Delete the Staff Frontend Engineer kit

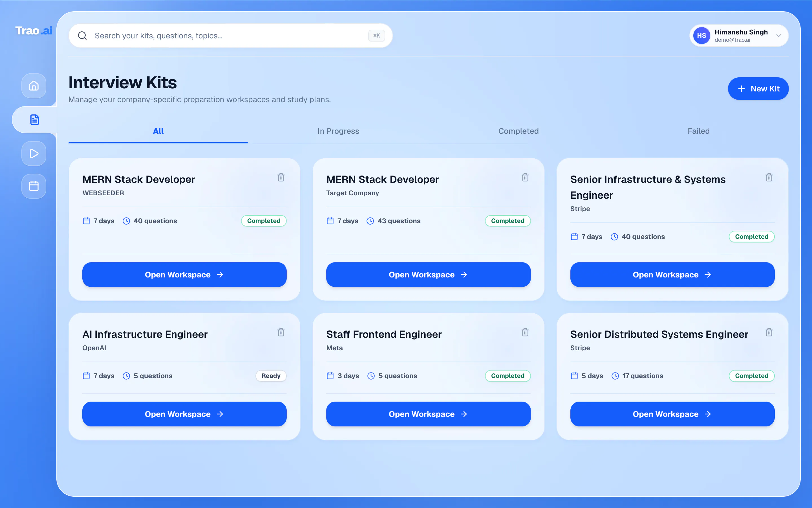(x=525, y=332)
